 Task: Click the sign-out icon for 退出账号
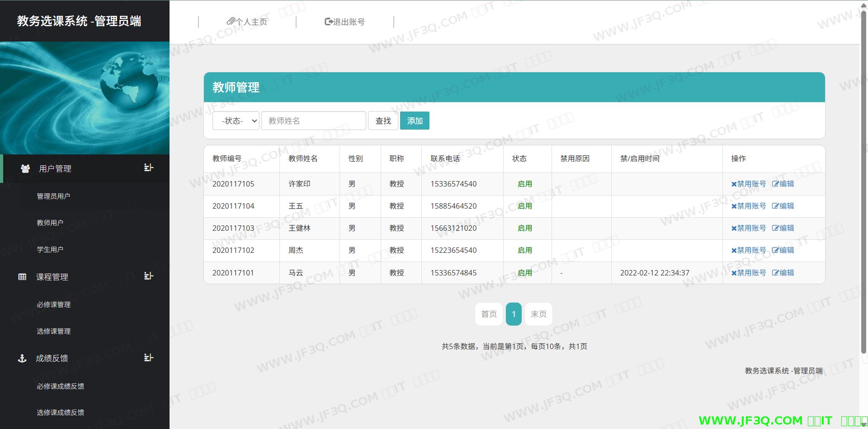point(329,21)
